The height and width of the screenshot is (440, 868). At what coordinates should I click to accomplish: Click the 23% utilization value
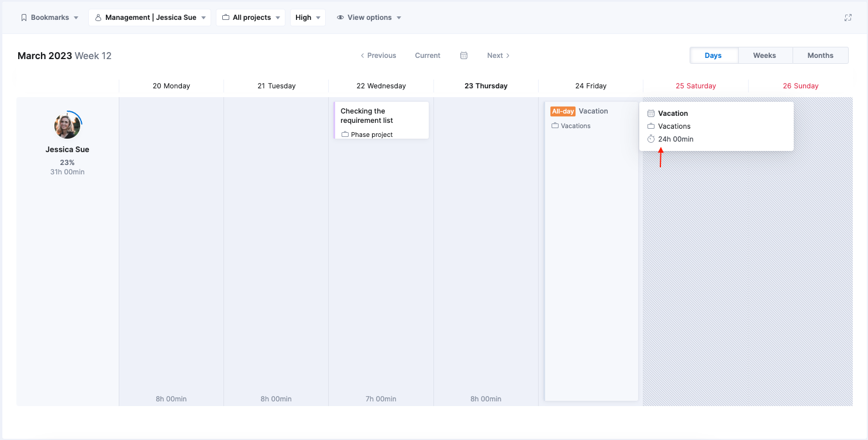point(67,163)
